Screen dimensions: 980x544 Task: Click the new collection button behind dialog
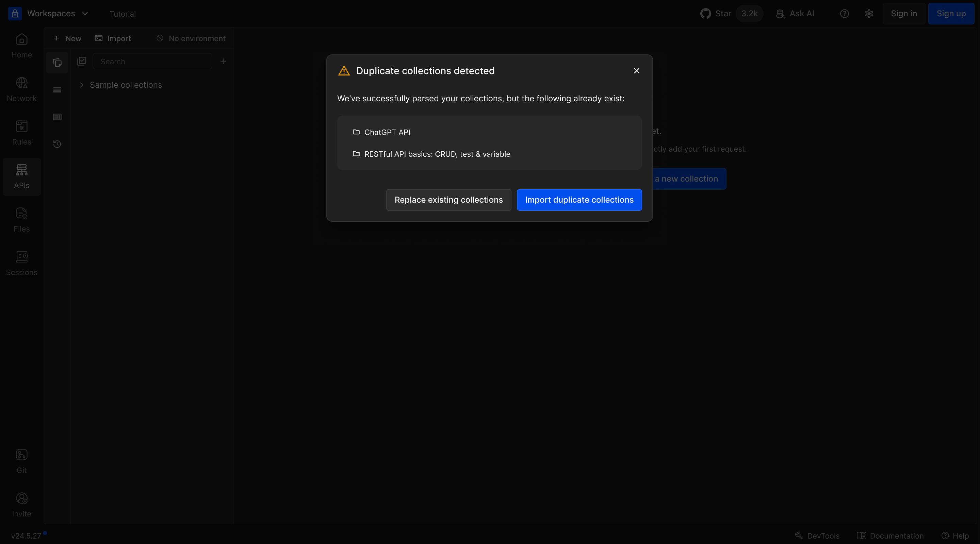coord(689,179)
